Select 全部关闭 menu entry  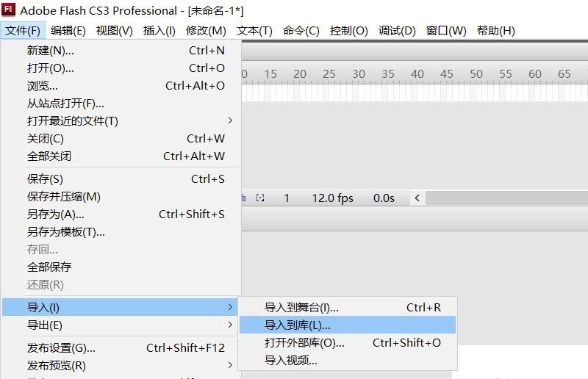click(121, 156)
